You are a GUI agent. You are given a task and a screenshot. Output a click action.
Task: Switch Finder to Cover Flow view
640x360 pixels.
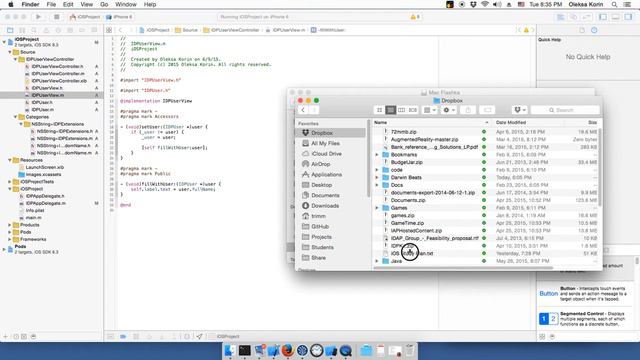pos(413,110)
